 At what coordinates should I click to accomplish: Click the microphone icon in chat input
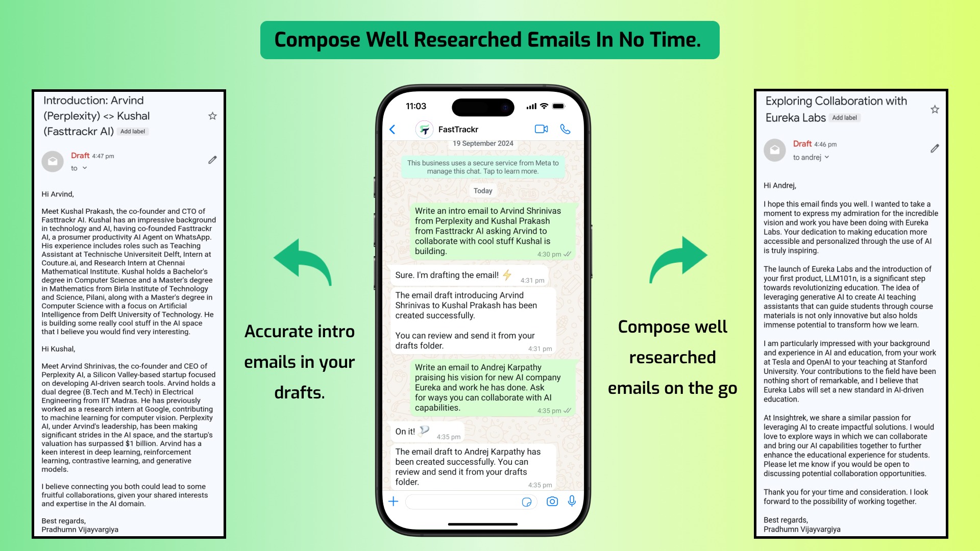[x=572, y=501]
